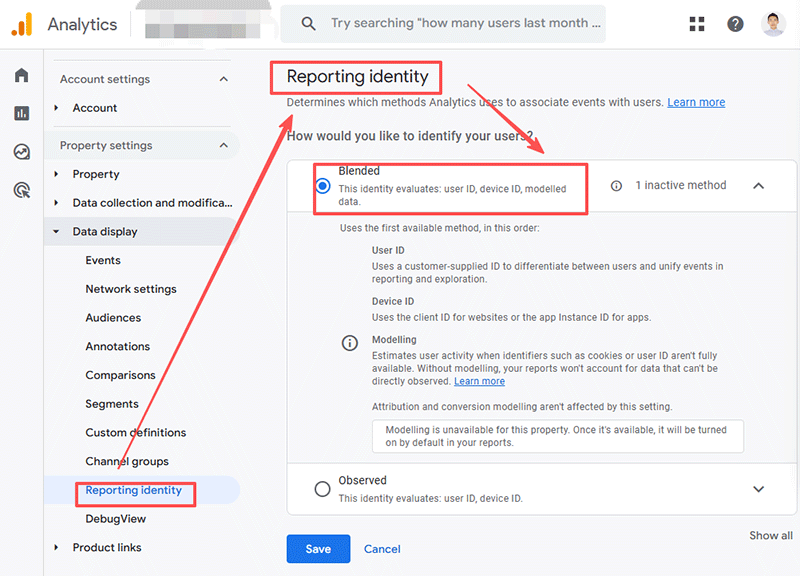
Task: Expand the Observed option chevron
Action: click(x=758, y=489)
